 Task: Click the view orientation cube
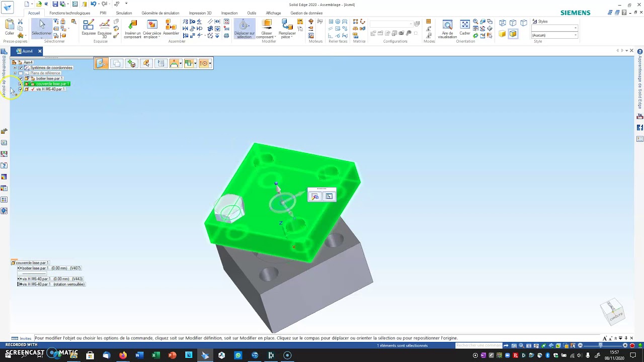pyautogui.click(x=612, y=312)
